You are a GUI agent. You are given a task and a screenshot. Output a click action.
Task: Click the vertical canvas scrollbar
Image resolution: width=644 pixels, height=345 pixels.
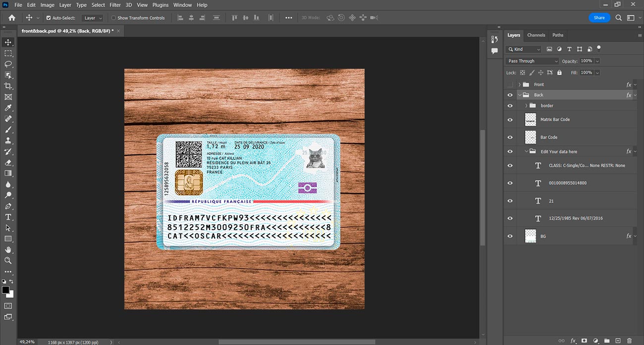[x=483, y=188]
